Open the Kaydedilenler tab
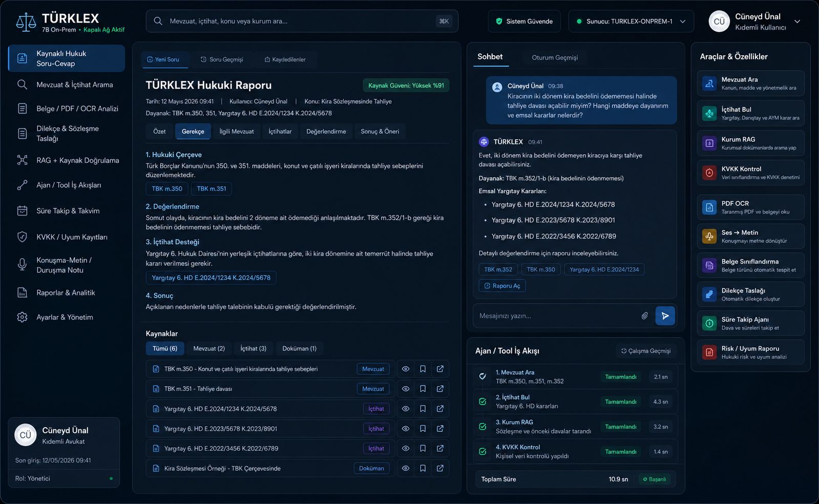Screen dimensions: 819x504 [285, 59]
